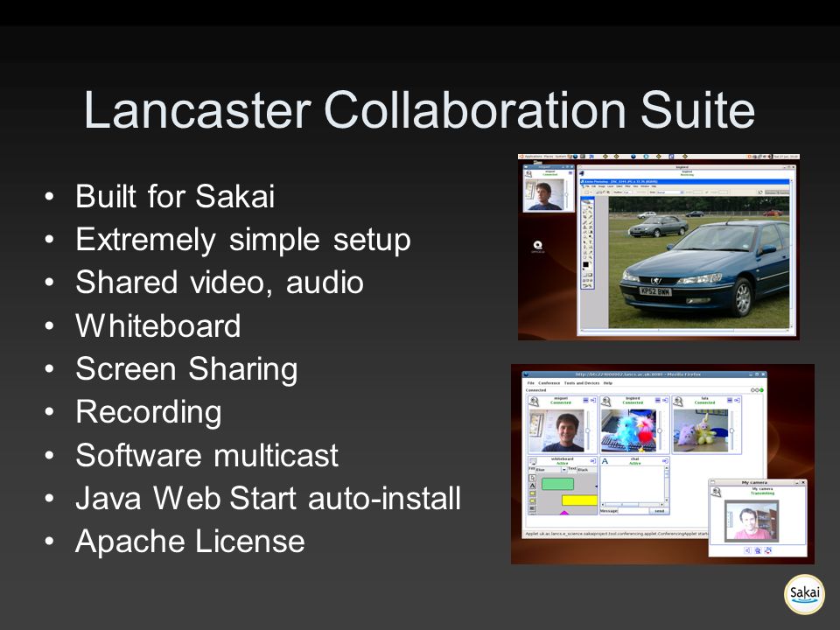Click lala's webcam icon
The image size is (840, 630).
(678, 402)
